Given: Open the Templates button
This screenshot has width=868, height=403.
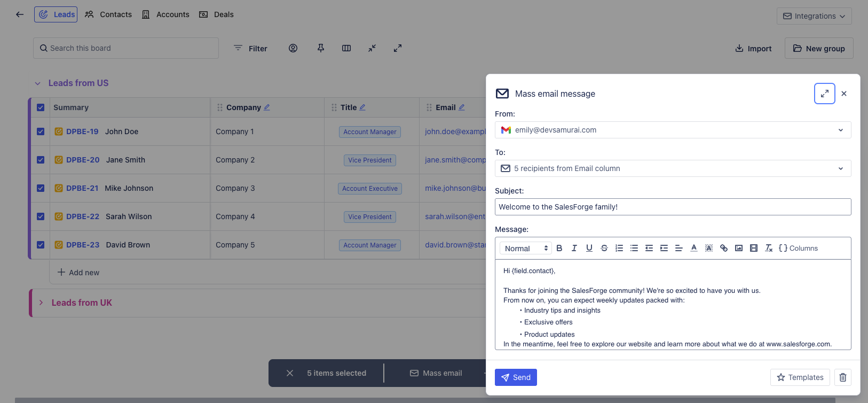Looking at the screenshot, I should [x=800, y=377].
